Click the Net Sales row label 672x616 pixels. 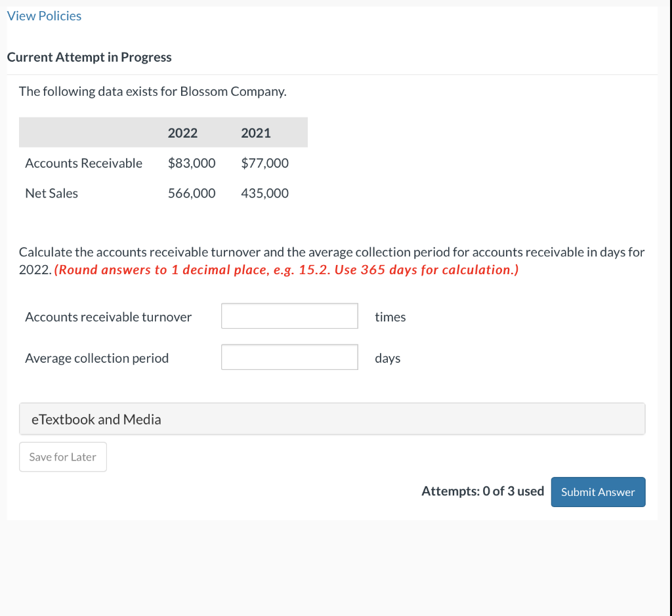[x=51, y=194]
